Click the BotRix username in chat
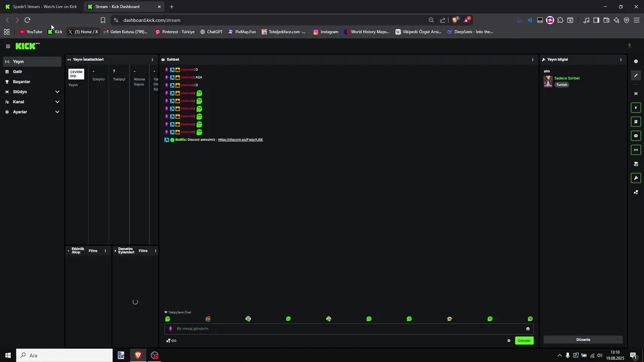644x362 pixels. [181, 140]
